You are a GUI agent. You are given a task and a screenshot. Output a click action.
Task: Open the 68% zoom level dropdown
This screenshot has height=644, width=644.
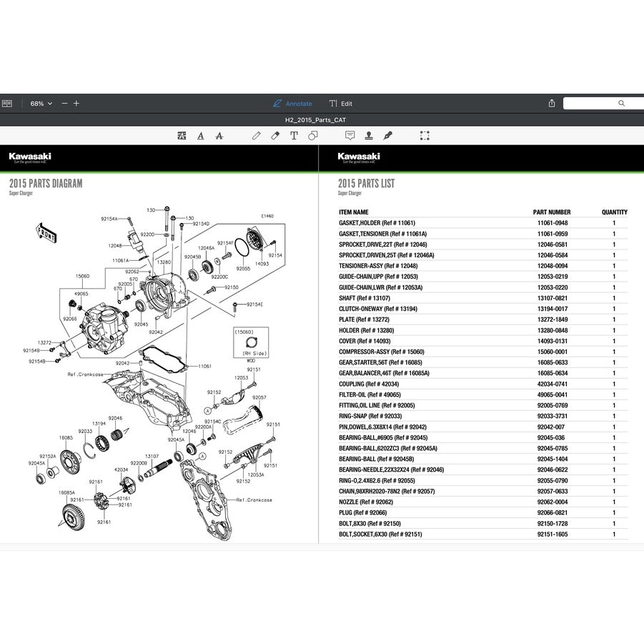click(40, 103)
